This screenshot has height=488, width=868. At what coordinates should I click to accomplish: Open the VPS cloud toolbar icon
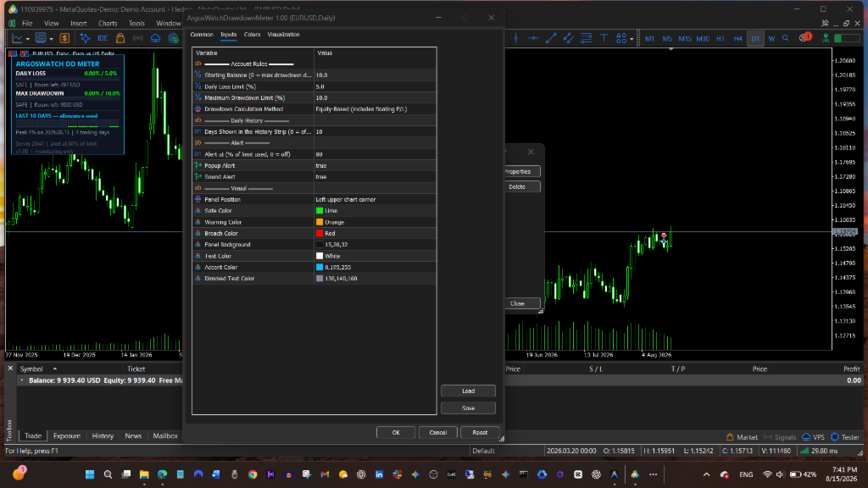point(156,38)
